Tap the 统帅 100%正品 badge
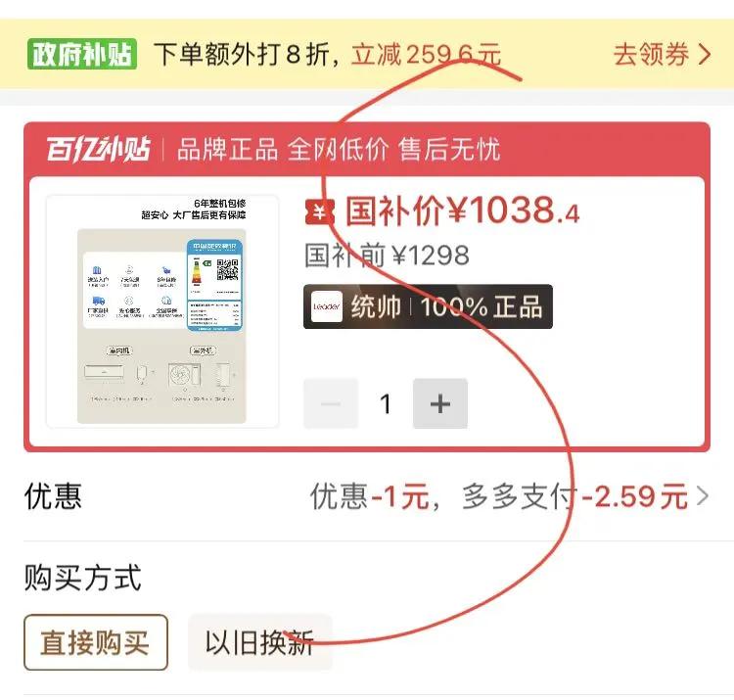The image size is (734, 700). coord(428,306)
